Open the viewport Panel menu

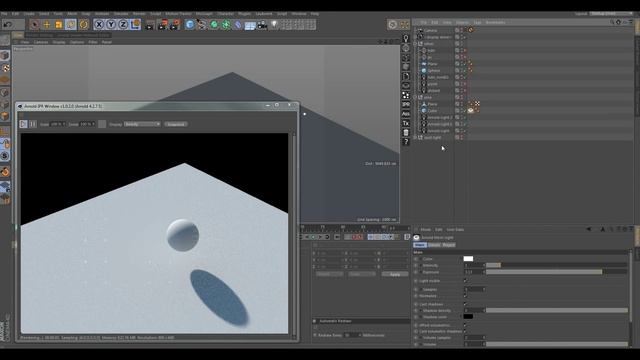coord(107,42)
